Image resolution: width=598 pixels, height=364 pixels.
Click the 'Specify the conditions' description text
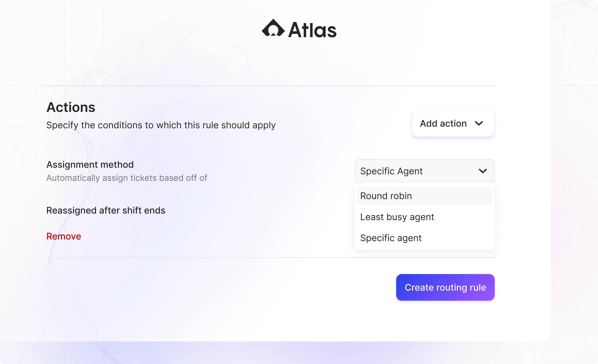point(161,125)
